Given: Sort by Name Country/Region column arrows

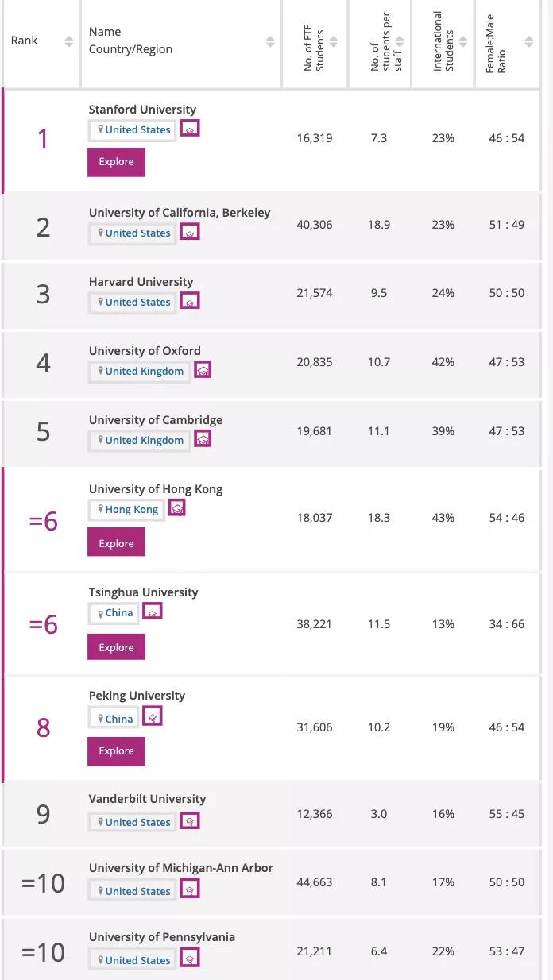Looking at the screenshot, I should click(270, 41).
